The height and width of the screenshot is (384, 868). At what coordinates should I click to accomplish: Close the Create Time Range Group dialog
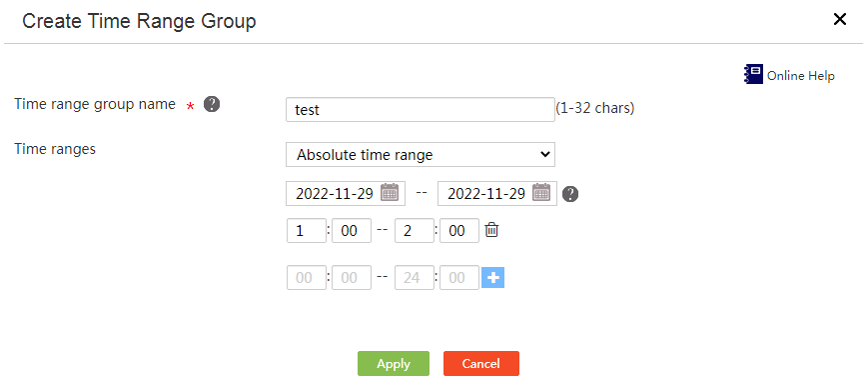tap(840, 20)
